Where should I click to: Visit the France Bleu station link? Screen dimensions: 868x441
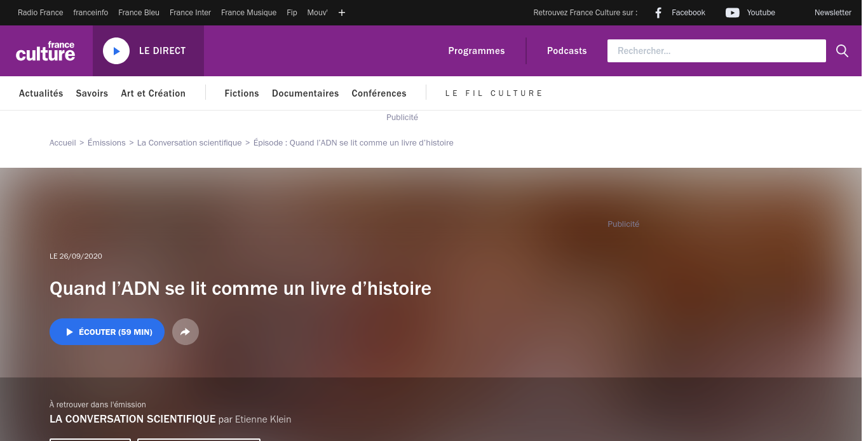139,13
